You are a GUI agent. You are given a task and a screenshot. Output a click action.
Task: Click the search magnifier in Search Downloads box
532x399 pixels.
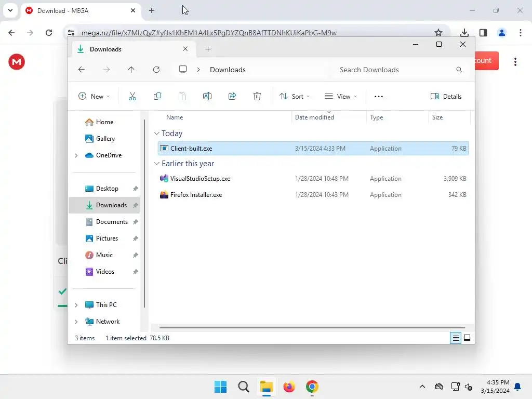[459, 70]
